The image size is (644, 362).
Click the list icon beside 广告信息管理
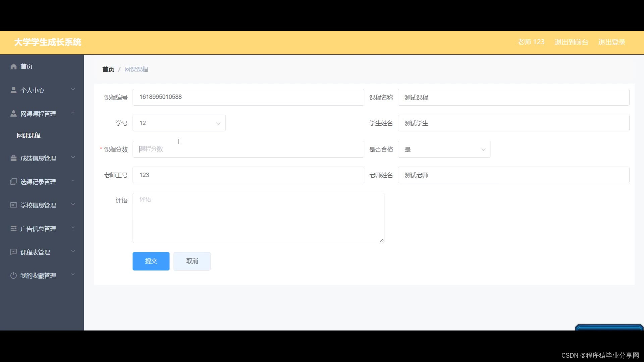[13, 229]
